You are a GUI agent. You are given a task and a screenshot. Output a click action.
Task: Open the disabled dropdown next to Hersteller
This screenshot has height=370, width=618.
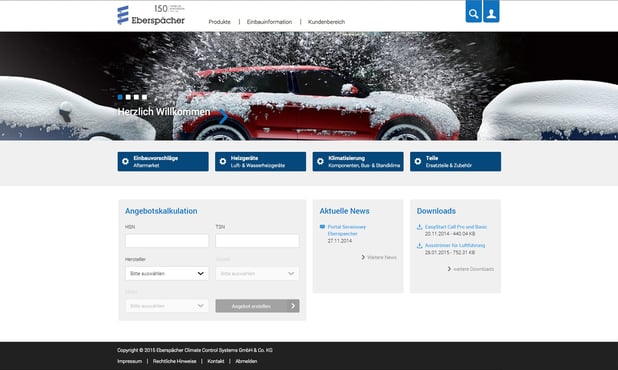coord(257,273)
